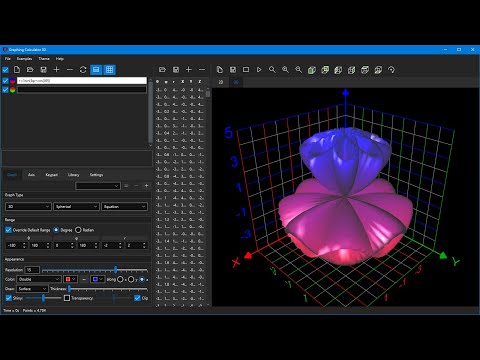Refresh the graph with the circular arrows icon
The width and height of the screenshot is (480, 360).
coord(83,70)
